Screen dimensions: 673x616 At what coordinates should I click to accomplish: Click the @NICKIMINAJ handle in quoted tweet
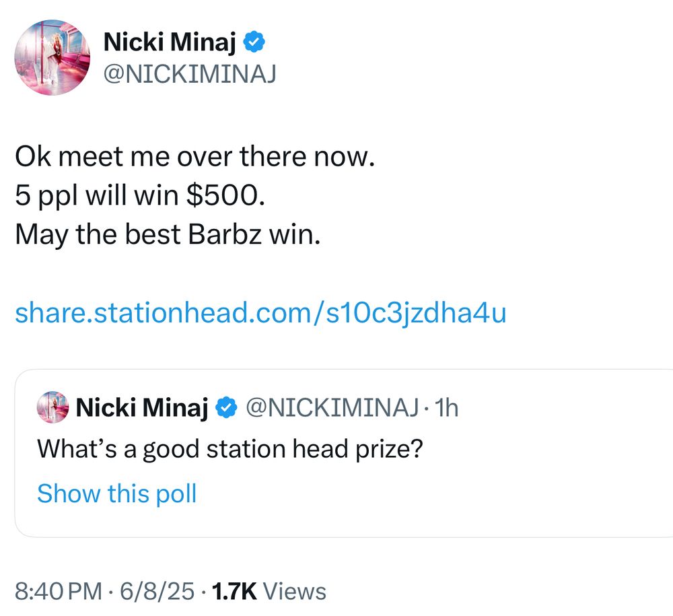(332, 407)
